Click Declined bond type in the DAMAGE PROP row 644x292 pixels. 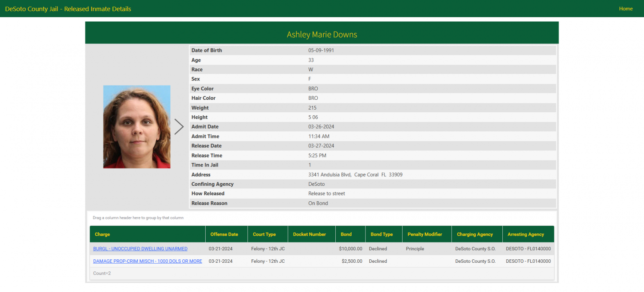pyautogui.click(x=378, y=261)
